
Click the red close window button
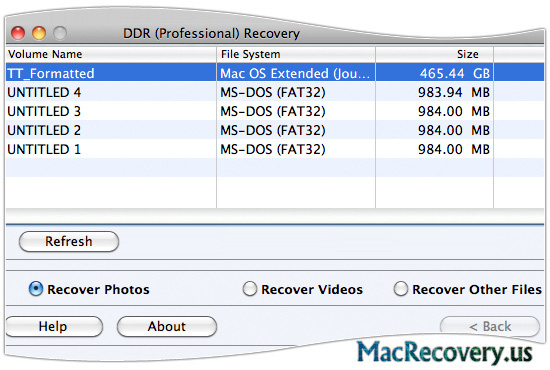pos(18,33)
